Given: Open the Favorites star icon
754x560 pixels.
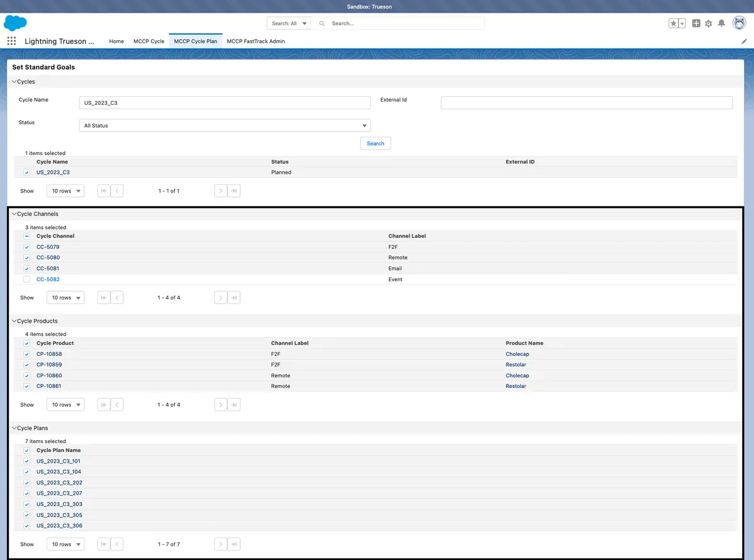Looking at the screenshot, I should 674,23.
